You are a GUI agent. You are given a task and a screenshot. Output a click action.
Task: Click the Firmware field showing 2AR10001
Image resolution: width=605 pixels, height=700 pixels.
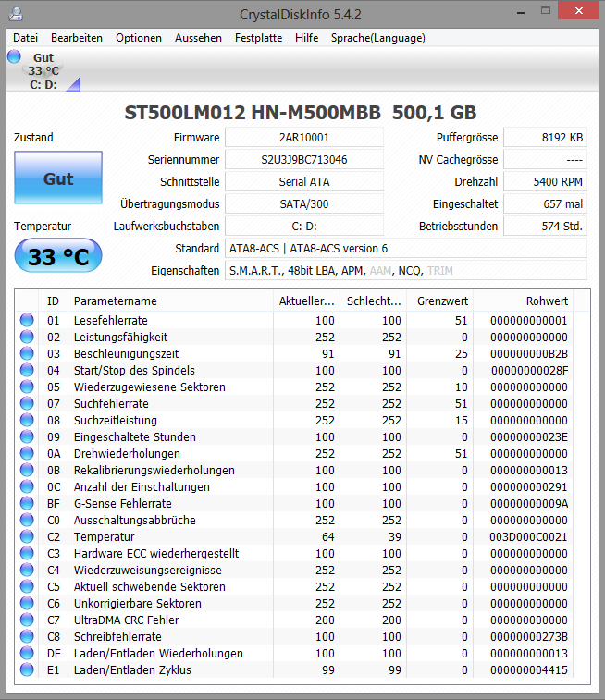(x=304, y=138)
